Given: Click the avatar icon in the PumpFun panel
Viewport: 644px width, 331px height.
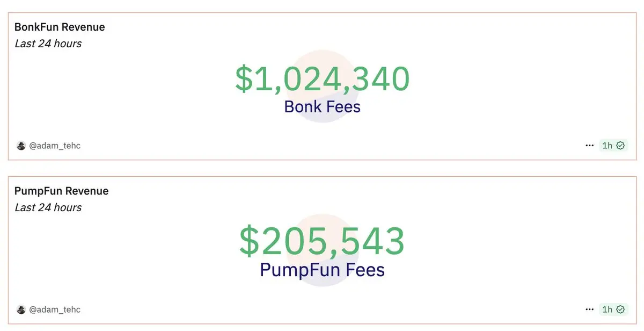Looking at the screenshot, I should point(21,310).
